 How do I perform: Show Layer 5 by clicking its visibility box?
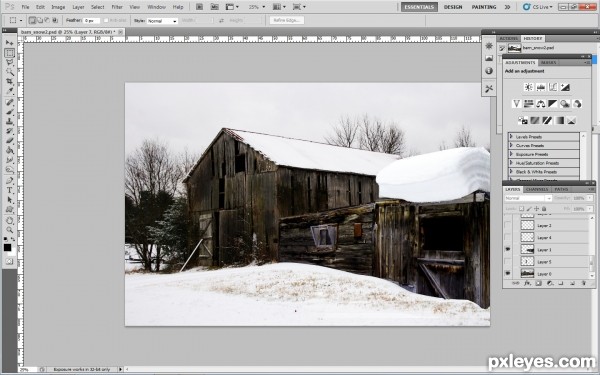pyautogui.click(x=508, y=262)
